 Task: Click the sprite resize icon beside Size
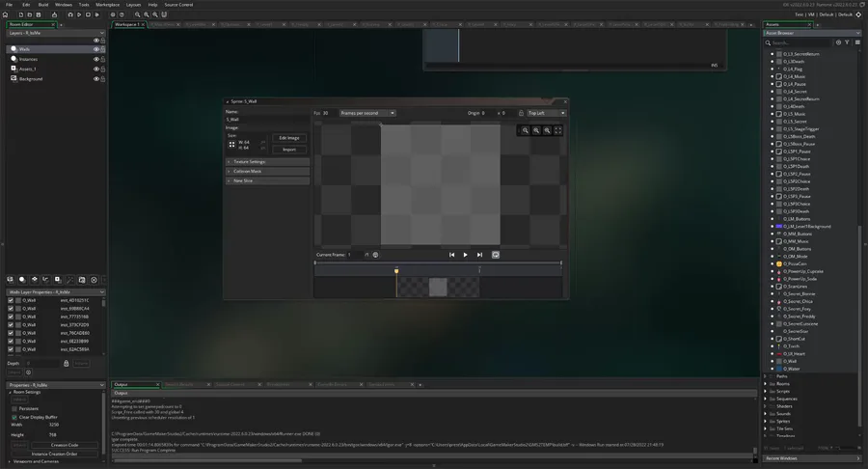(231, 145)
